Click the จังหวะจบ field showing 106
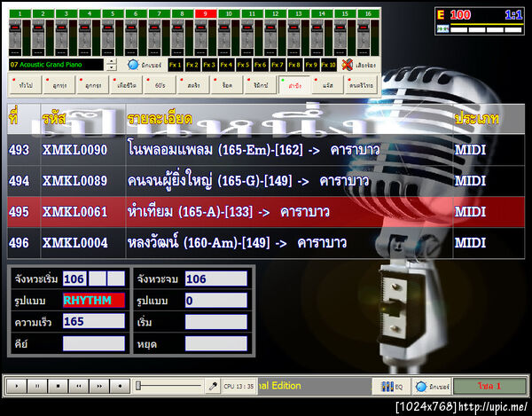The height and width of the screenshot is (416, 532). [x=216, y=279]
